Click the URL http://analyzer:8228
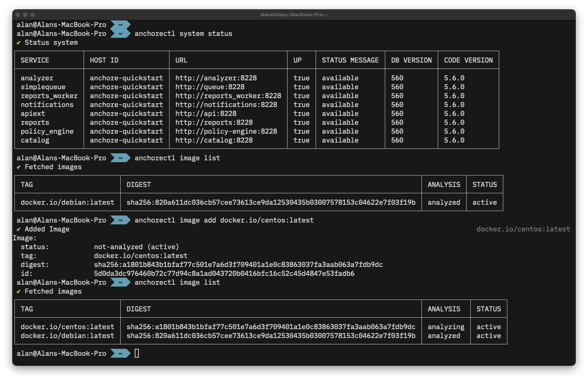The height and width of the screenshot is (381, 588). pyautogui.click(x=216, y=78)
